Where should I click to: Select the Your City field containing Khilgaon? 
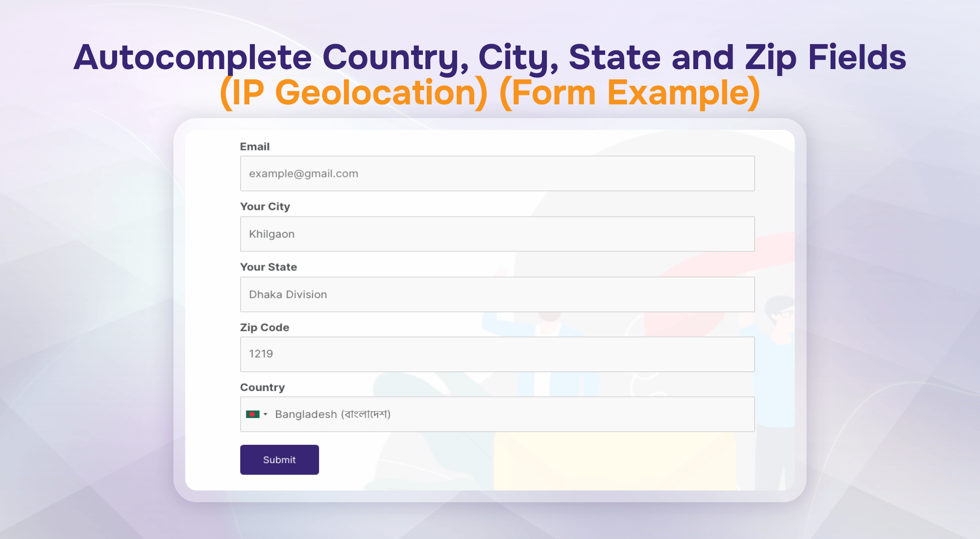click(497, 234)
